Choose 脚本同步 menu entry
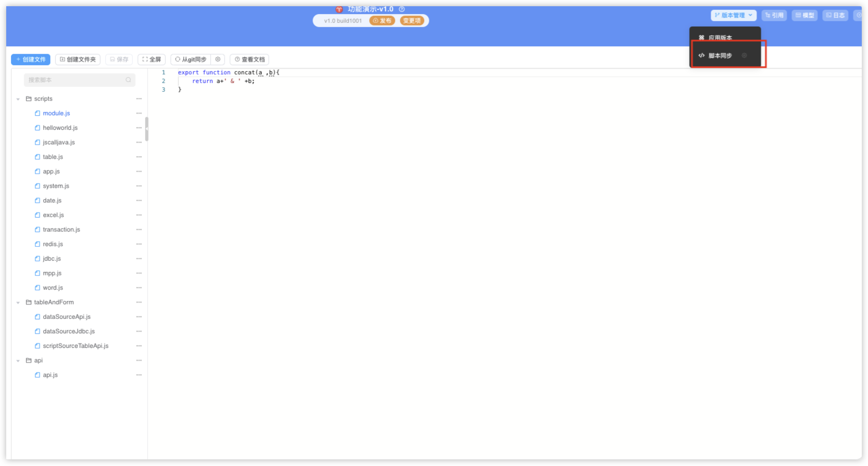 click(720, 56)
